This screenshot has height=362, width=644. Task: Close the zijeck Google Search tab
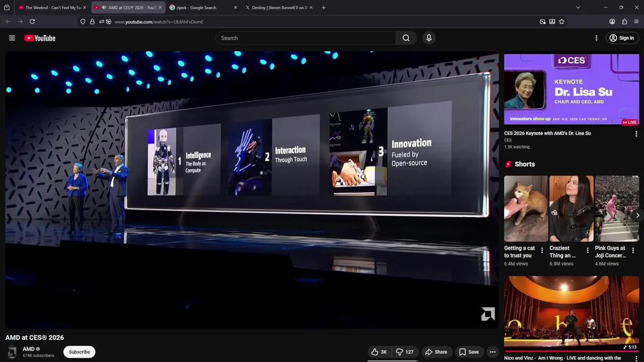[x=235, y=8]
